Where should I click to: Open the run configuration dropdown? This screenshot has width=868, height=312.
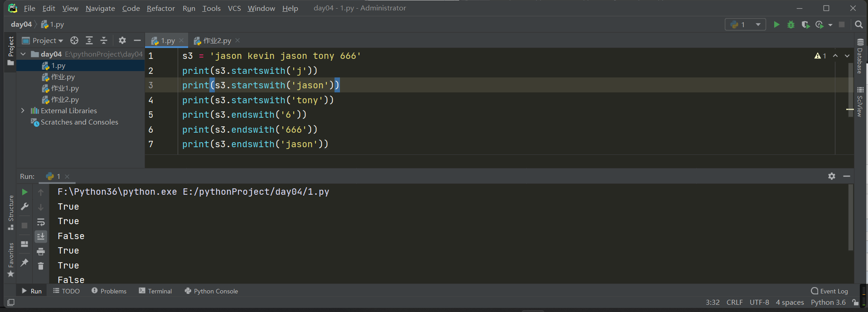(746, 24)
